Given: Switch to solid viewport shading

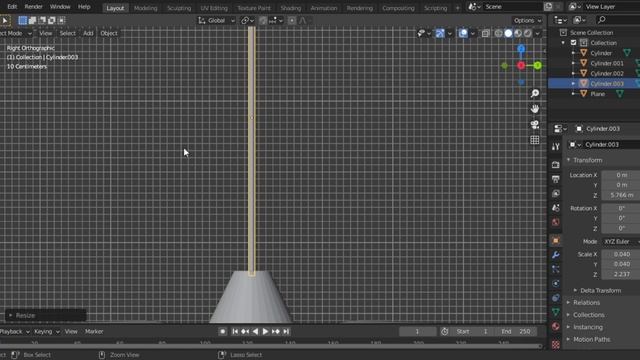Looking at the screenshot, I should (508, 33).
